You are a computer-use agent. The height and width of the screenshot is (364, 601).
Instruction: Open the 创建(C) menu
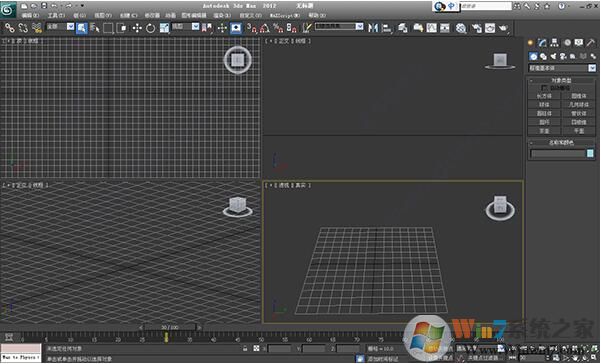pyautogui.click(x=128, y=15)
